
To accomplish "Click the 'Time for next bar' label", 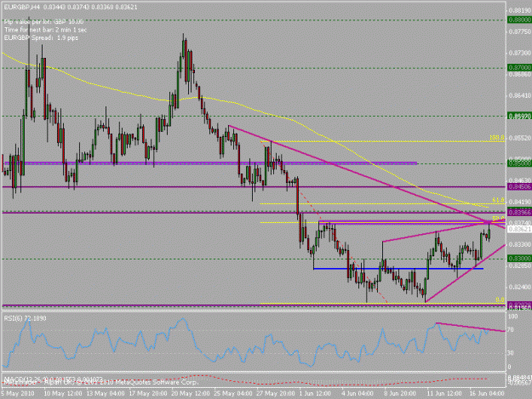I will coord(45,30).
